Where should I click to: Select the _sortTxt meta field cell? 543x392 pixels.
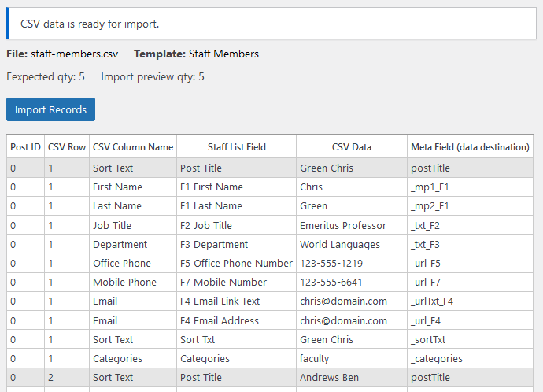click(427, 339)
